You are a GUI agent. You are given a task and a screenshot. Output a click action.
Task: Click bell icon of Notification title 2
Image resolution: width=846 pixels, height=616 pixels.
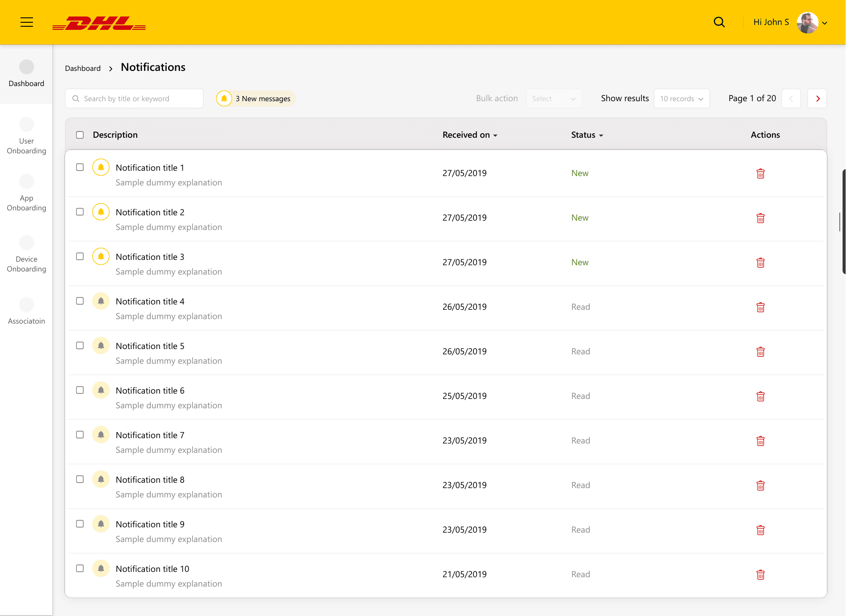tap(101, 212)
